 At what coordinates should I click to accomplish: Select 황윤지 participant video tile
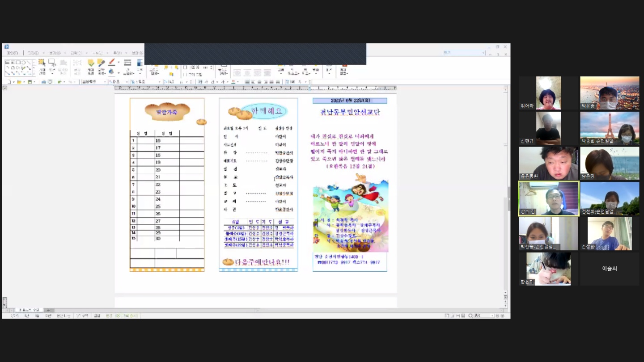(x=549, y=269)
